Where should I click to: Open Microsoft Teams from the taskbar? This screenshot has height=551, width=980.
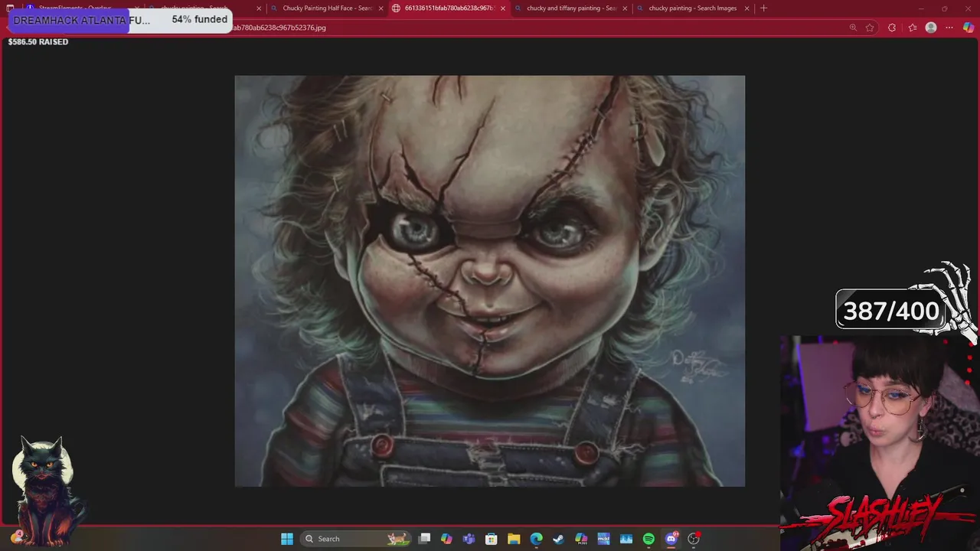pyautogui.click(x=469, y=539)
